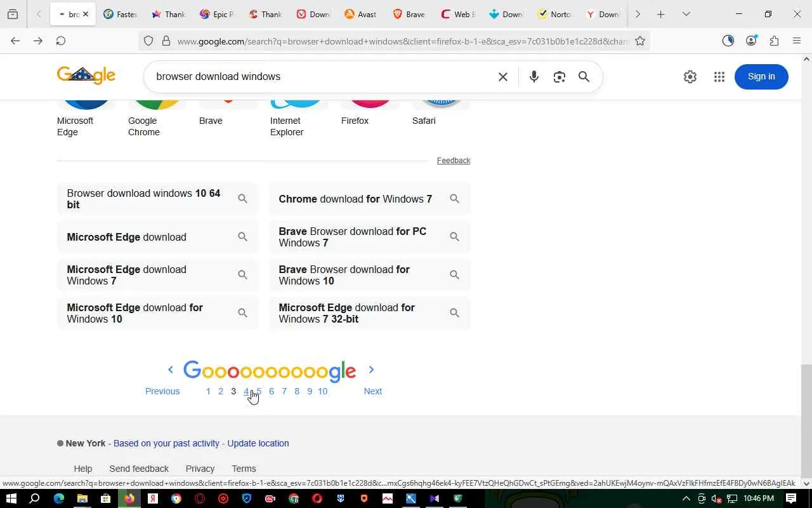This screenshot has height=508, width=812.
Task: Search 'Chrome download for Windows 7' suggestion
Action: pos(370,199)
